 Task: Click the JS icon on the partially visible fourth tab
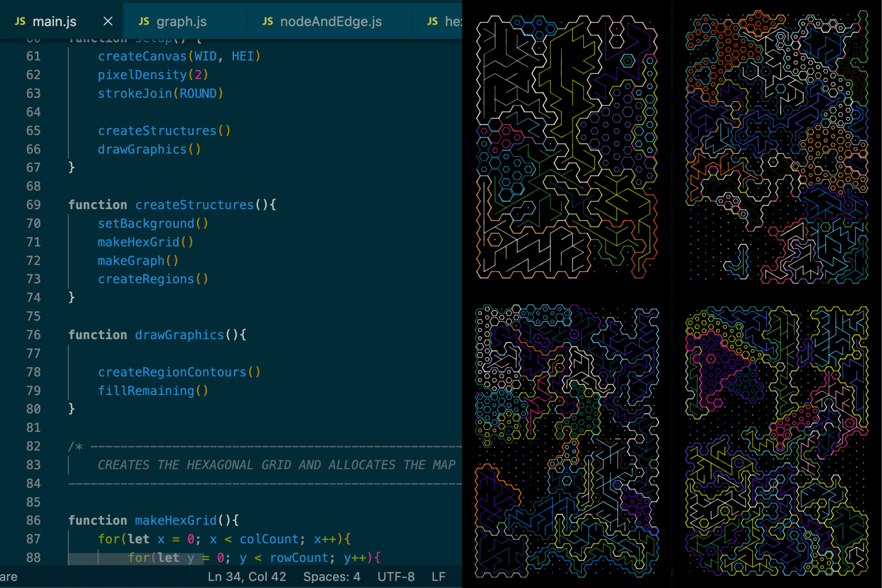432,21
